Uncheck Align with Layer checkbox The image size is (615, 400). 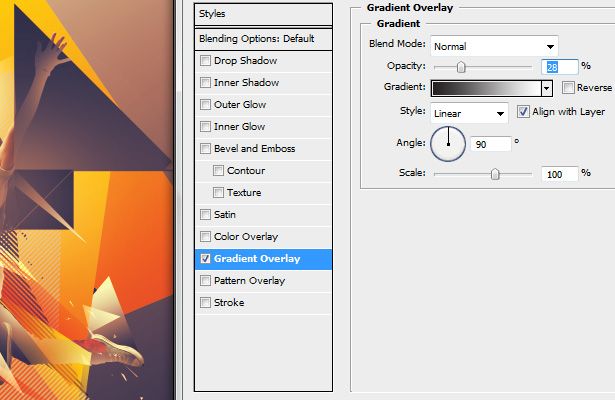click(523, 112)
